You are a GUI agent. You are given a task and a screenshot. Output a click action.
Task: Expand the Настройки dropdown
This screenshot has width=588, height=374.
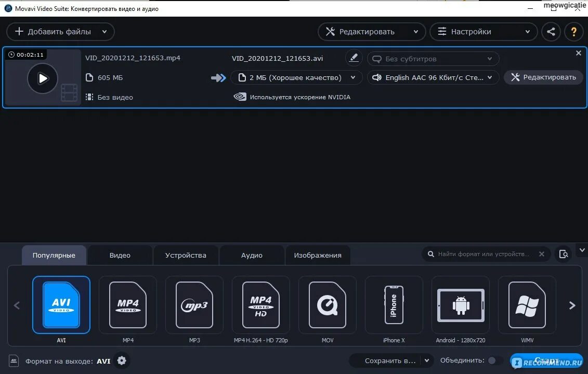527,32
